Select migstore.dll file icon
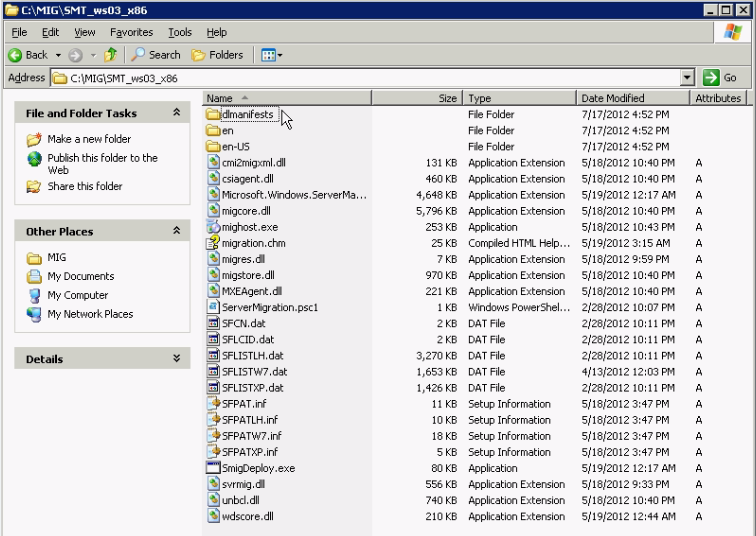 coord(213,275)
